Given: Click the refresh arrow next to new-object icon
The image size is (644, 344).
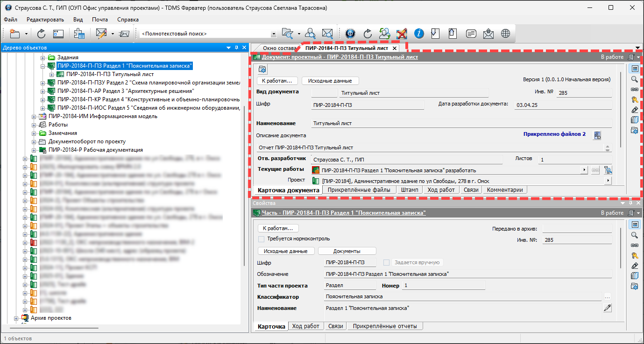Looking at the screenshot, I should [x=41, y=34].
